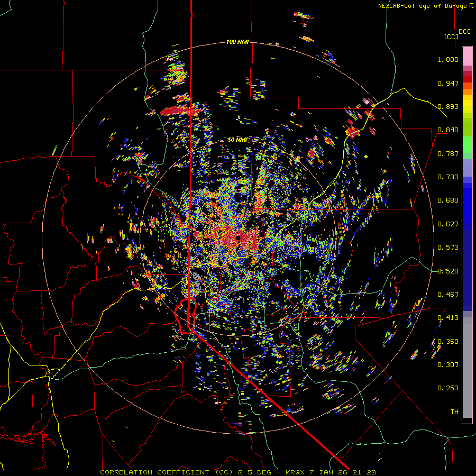Click the 0.947 scale value
This screenshot has width=476, height=476.
[x=448, y=83]
